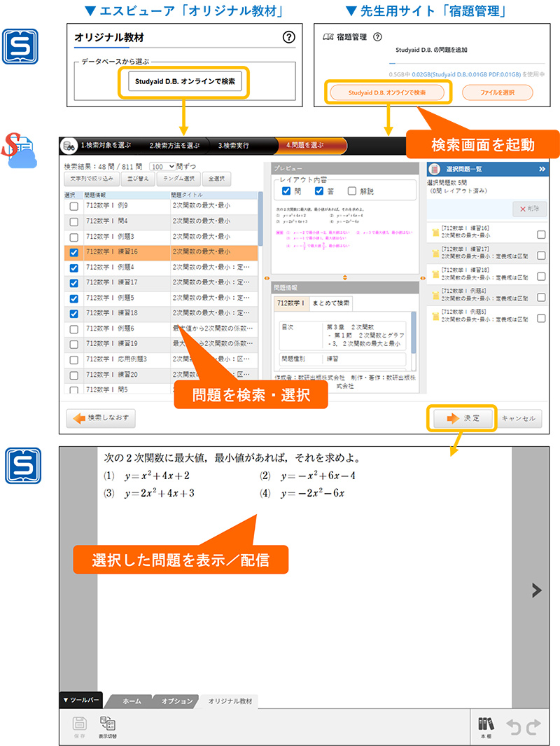Screen dimensions: 560x746
Task: Uncheck the 解説 layout checkbox
Action: 352,191
